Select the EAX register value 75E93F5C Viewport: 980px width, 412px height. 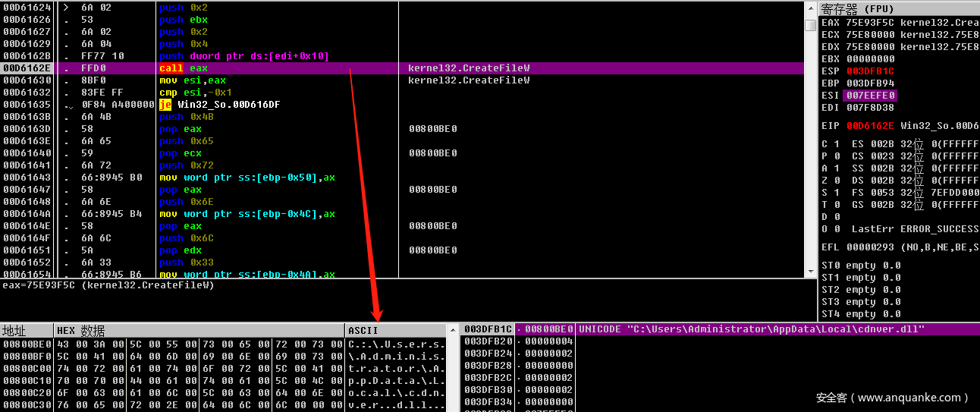click(x=868, y=23)
